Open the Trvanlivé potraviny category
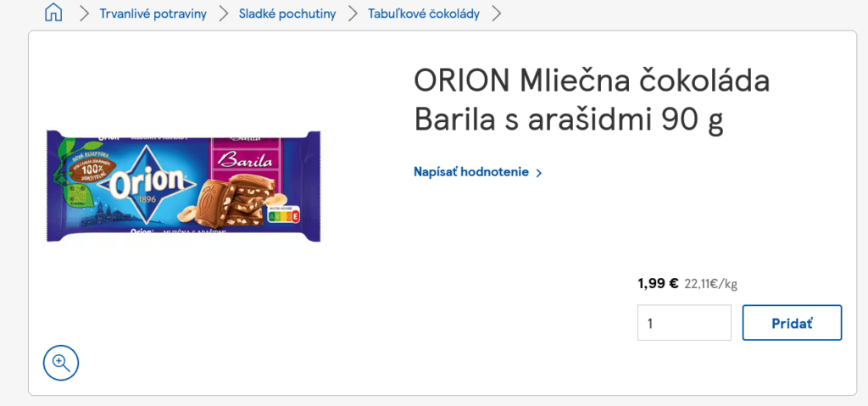 pos(153,14)
